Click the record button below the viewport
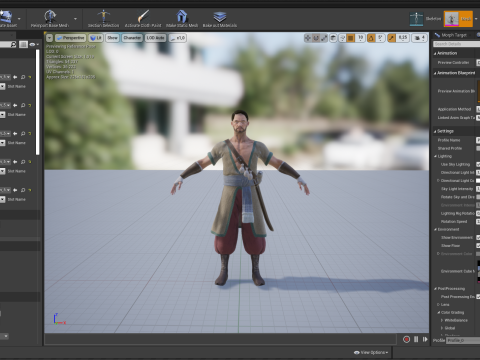The image size is (480, 360). [406, 339]
